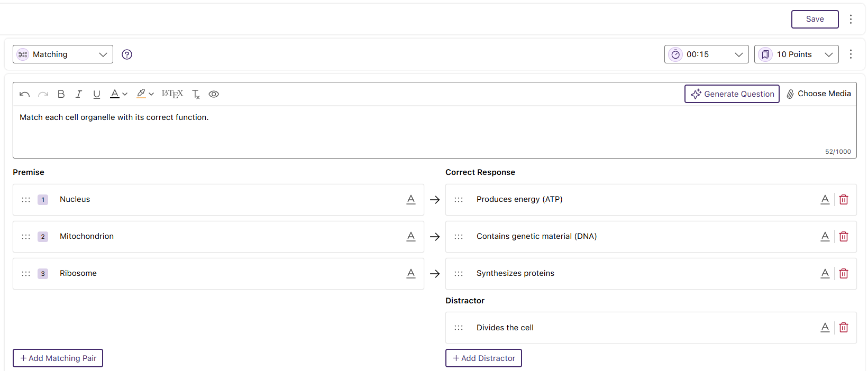Open text formatting for Mitochondrion premise
The image size is (868, 371).
coord(411,236)
